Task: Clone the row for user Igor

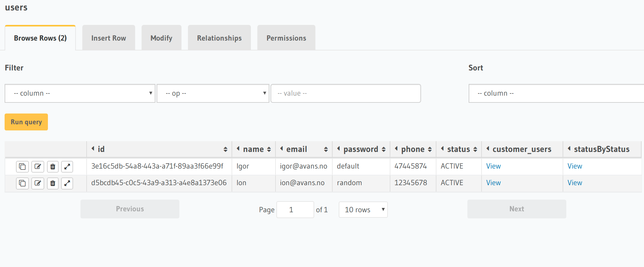Action: click(22, 166)
